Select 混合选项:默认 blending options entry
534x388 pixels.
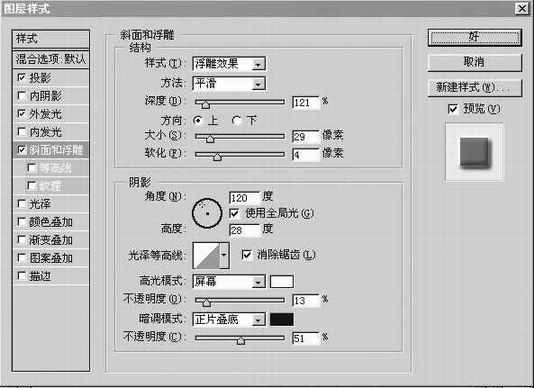coord(51,59)
